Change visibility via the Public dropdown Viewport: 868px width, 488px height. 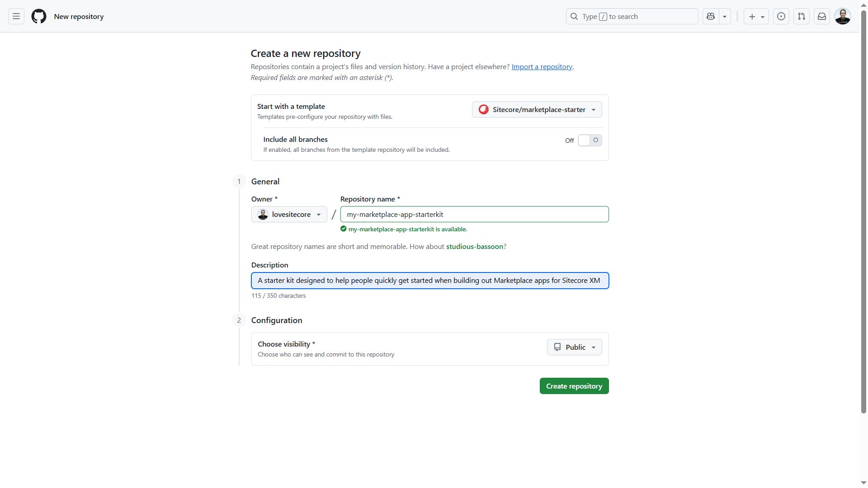(x=574, y=347)
